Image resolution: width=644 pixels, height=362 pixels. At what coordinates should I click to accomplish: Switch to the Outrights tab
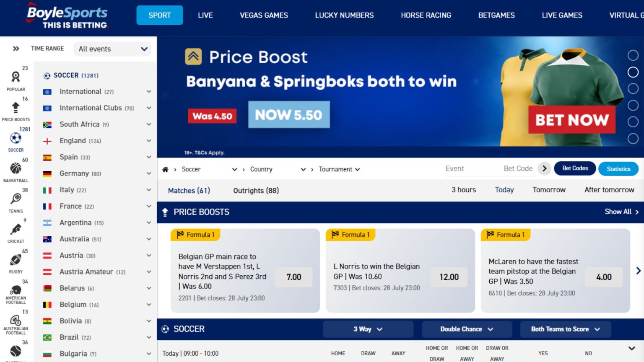(x=256, y=191)
